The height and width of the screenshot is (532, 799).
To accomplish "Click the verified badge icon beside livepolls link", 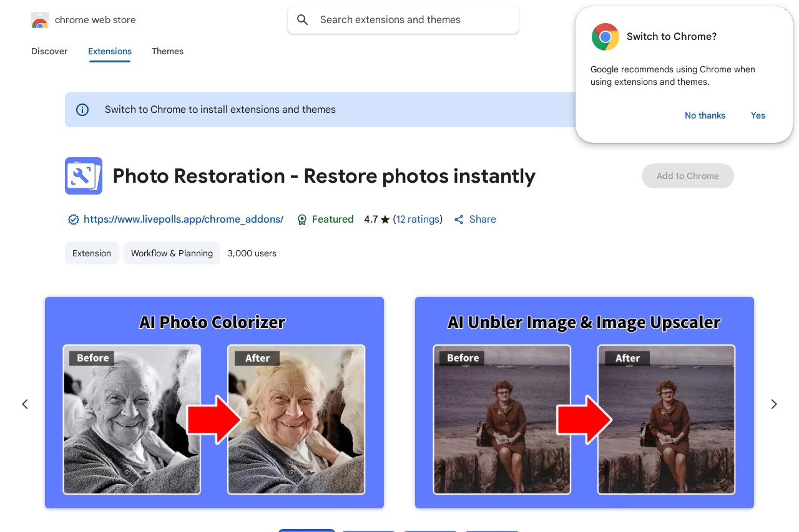I will pos(74,220).
